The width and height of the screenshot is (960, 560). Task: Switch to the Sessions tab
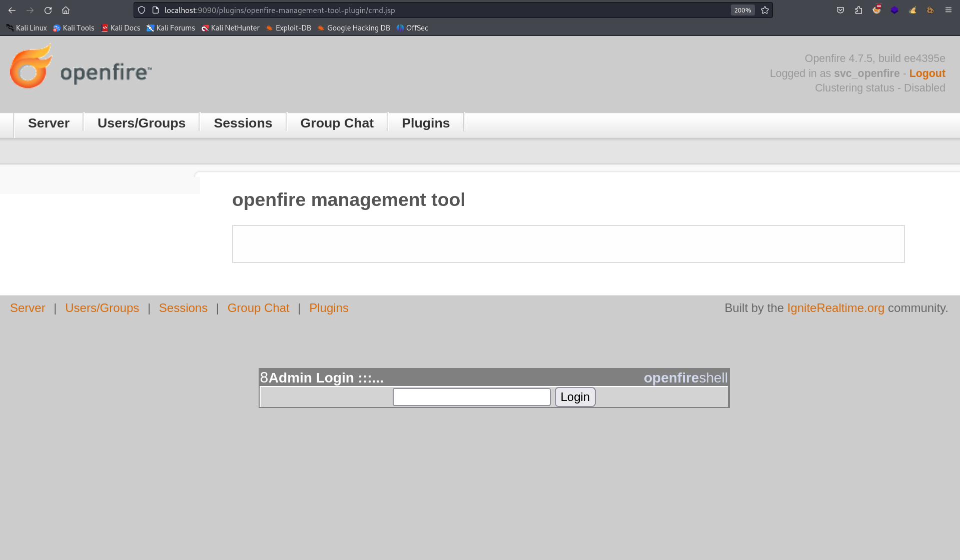click(x=243, y=123)
